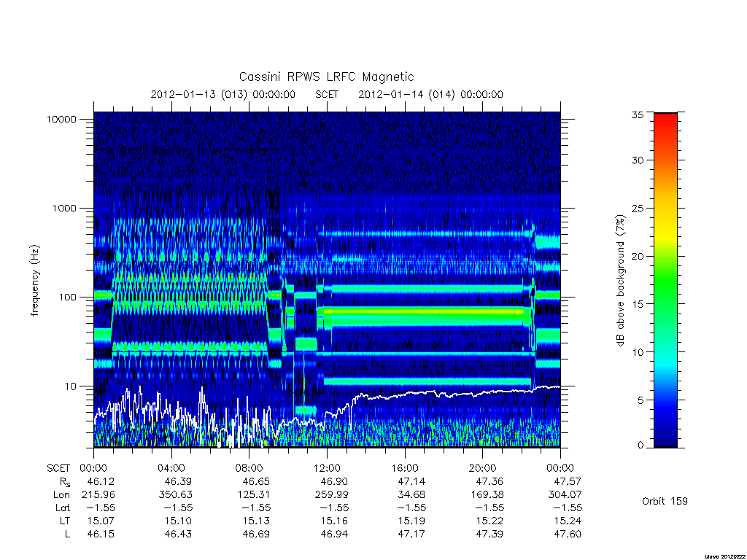This screenshot has height=560, width=747.
Task: Click the LT row label
Action: (65, 521)
